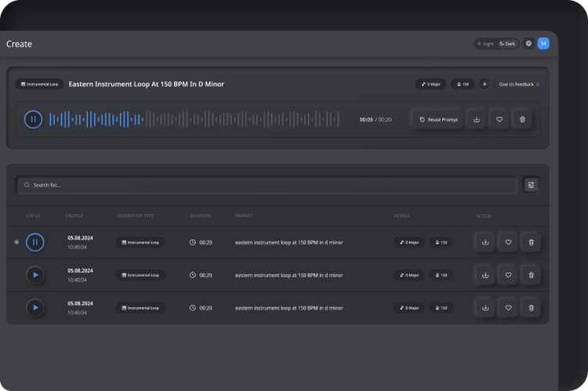Focus the Search for... field
Image resolution: width=588 pixels, height=391 pixels.
(x=267, y=185)
